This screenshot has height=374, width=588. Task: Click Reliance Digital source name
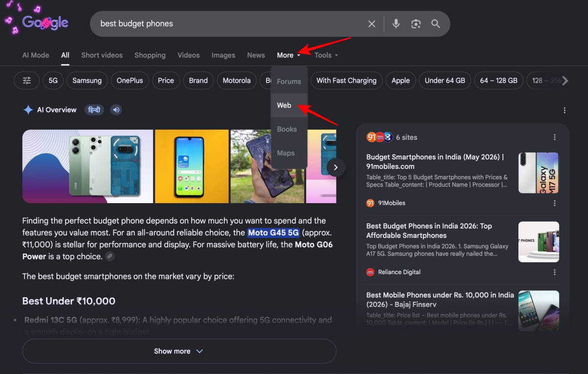(x=399, y=272)
